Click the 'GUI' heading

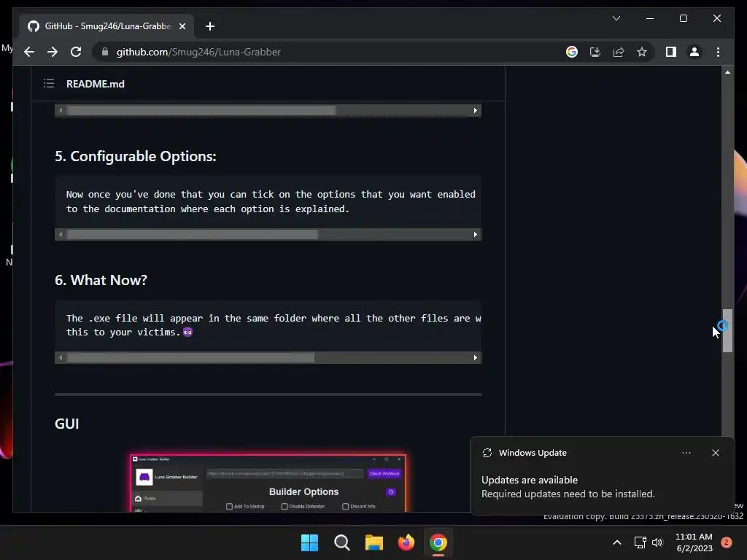pos(66,424)
